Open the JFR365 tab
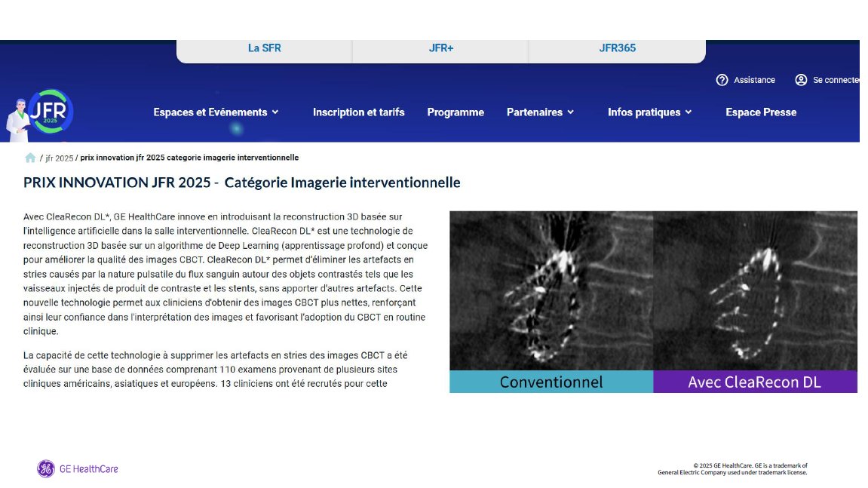 617,48
